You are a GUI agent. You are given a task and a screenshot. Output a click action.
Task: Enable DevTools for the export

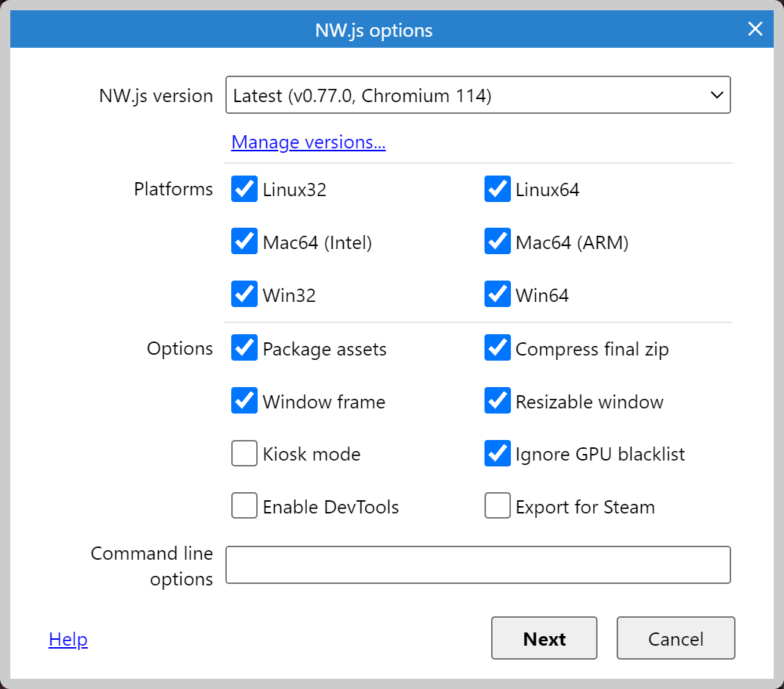[244, 505]
